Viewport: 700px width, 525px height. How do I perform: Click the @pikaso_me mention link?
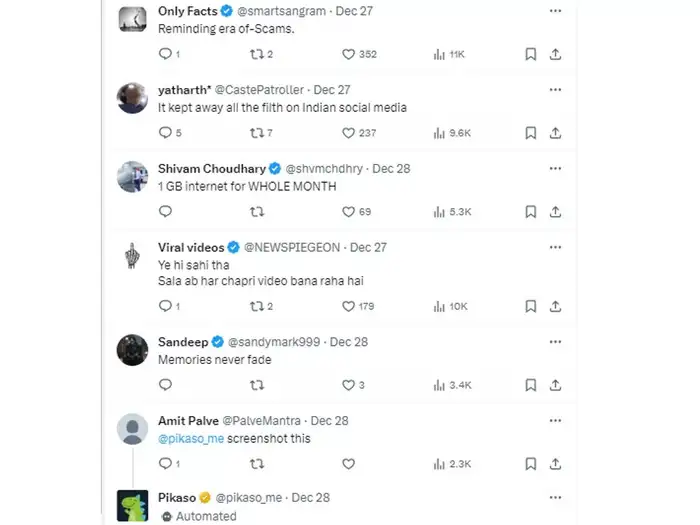tap(191, 439)
